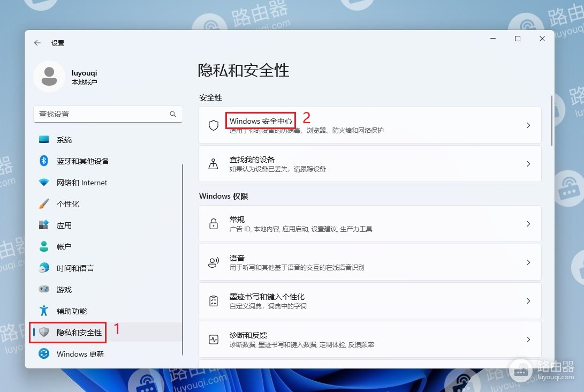Click the game controller icon for 游戏
The width and height of the screenshot is (584, 392).
pos(44,289)
